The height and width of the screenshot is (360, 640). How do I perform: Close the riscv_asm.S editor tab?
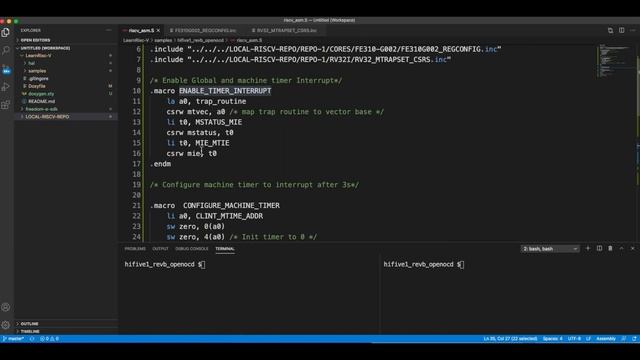click(158, 31)
